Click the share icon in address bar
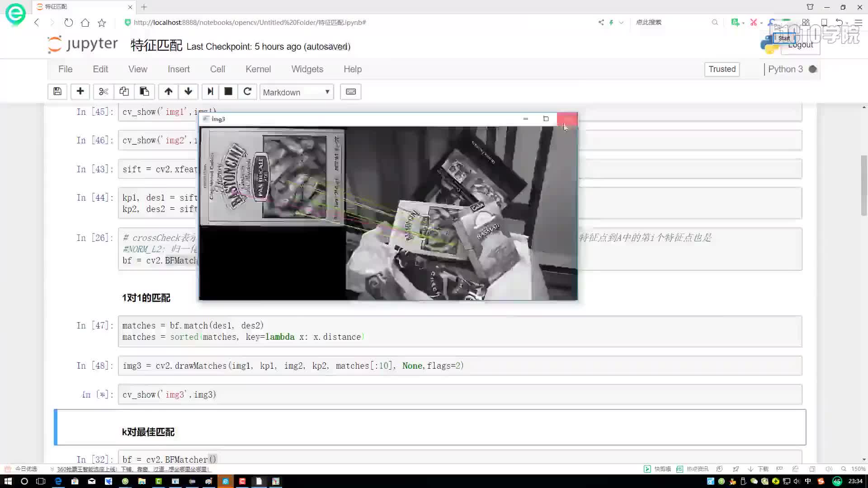 (x=601, y=22)
